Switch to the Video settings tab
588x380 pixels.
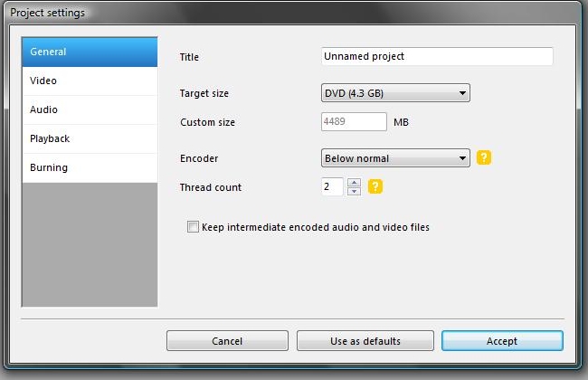pos(90,81)
